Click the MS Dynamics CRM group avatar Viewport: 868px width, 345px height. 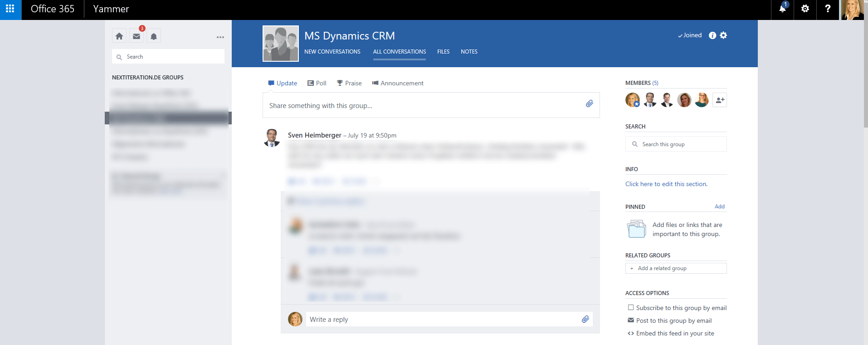(281, 44)
